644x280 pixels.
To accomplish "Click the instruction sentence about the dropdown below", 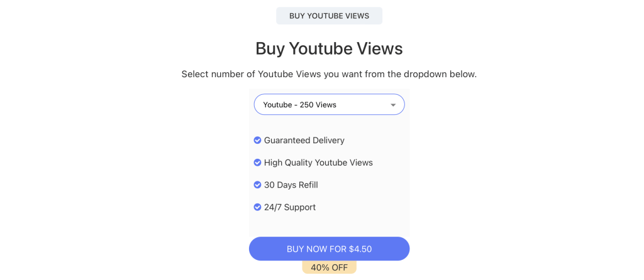I will [x=329, y=75].
